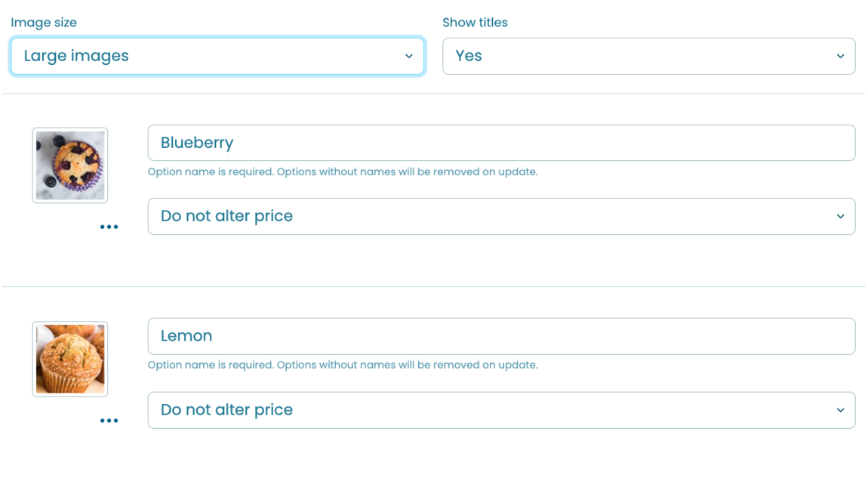Open the Show titles 'Yes' dropdown

pyautogui.click(x=649, y=56)
